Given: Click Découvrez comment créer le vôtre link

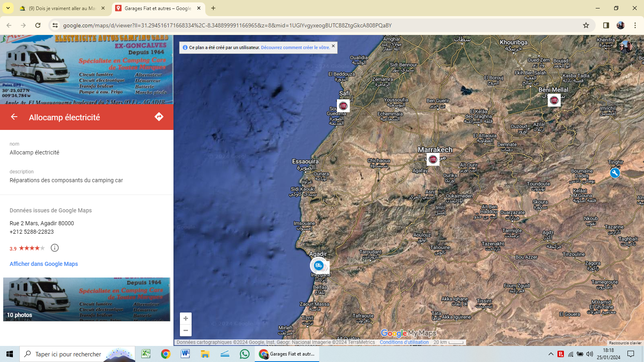Looking at the screenshot, I should [x=295, y=47].
